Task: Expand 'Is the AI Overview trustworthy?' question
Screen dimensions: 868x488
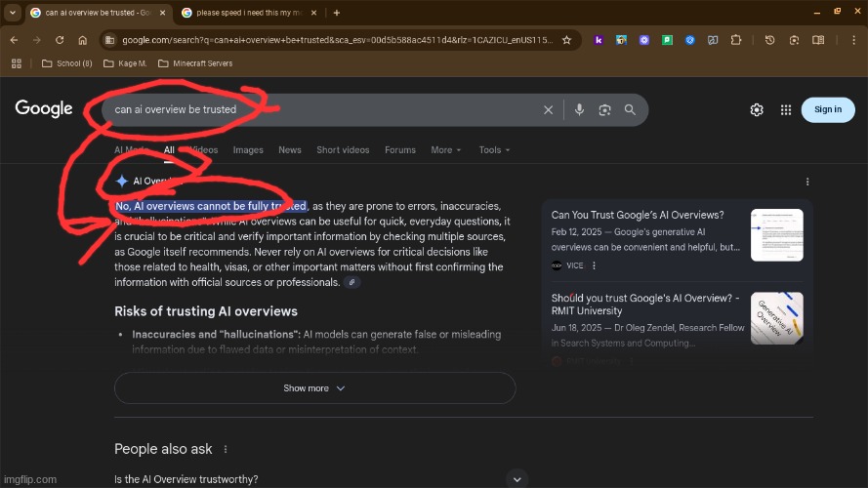Action: [321, 479]
